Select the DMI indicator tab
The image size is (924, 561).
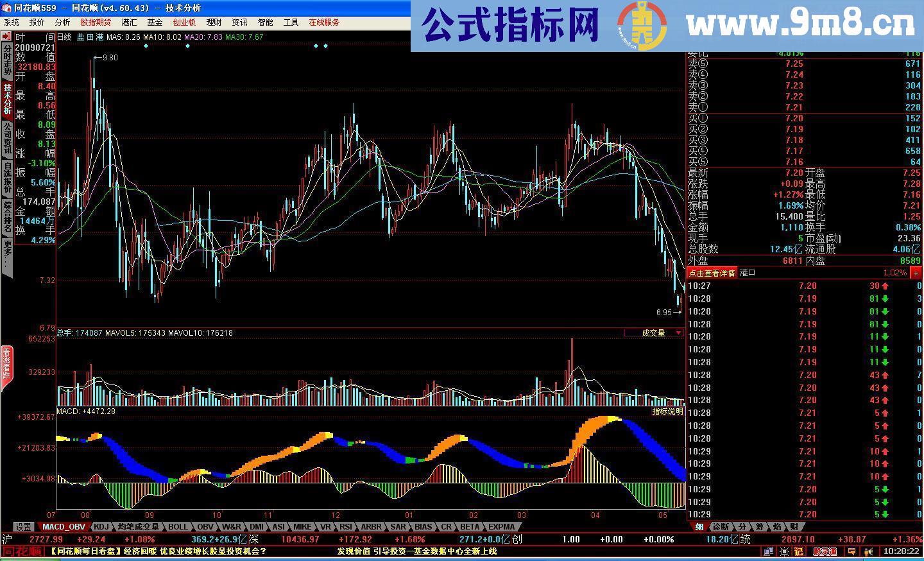coord(257,527)
